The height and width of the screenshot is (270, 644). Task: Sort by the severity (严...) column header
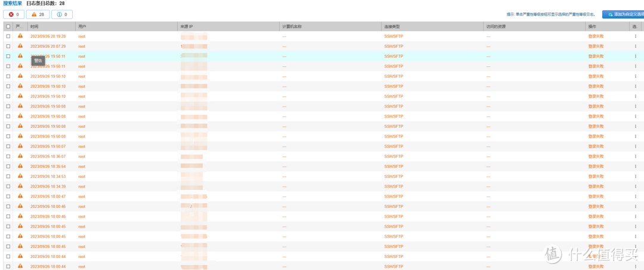20,26
